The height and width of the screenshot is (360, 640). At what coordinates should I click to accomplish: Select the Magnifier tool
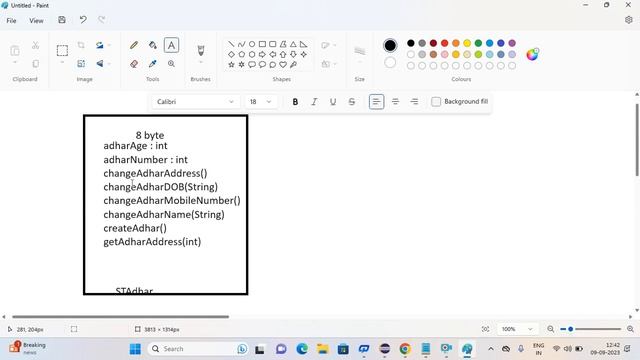pyautogui.click(x=171, y=64)
